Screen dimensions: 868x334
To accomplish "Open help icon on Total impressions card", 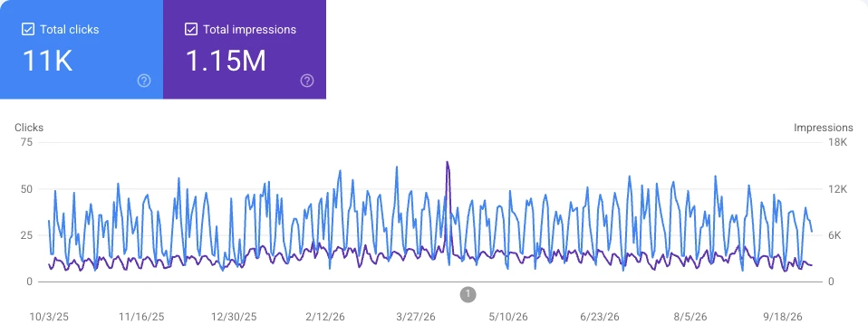I will tap(307, 81).
